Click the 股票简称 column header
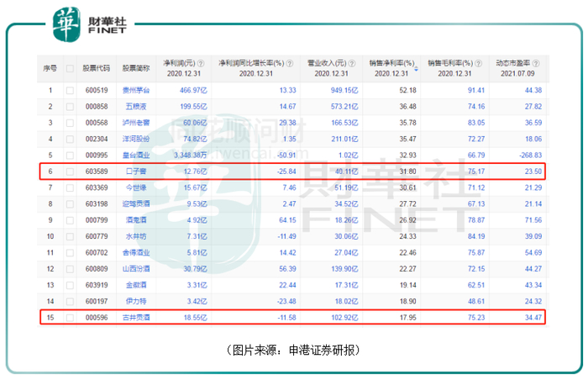This screenshot has width=588, height=380. click(136, 68)
